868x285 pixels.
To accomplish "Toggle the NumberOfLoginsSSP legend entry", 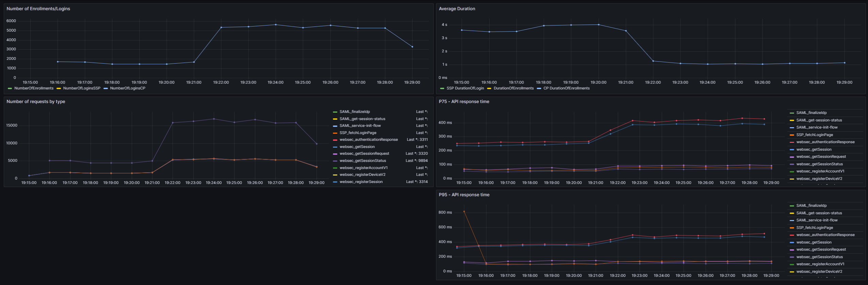I will point(82,88).
